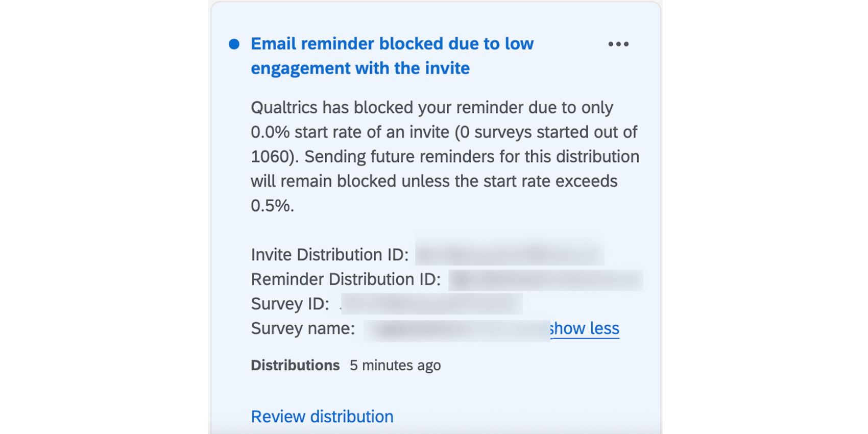Click the 5 minutes ago timestamp
Screen dimensions: 868x434
point(395,365)
